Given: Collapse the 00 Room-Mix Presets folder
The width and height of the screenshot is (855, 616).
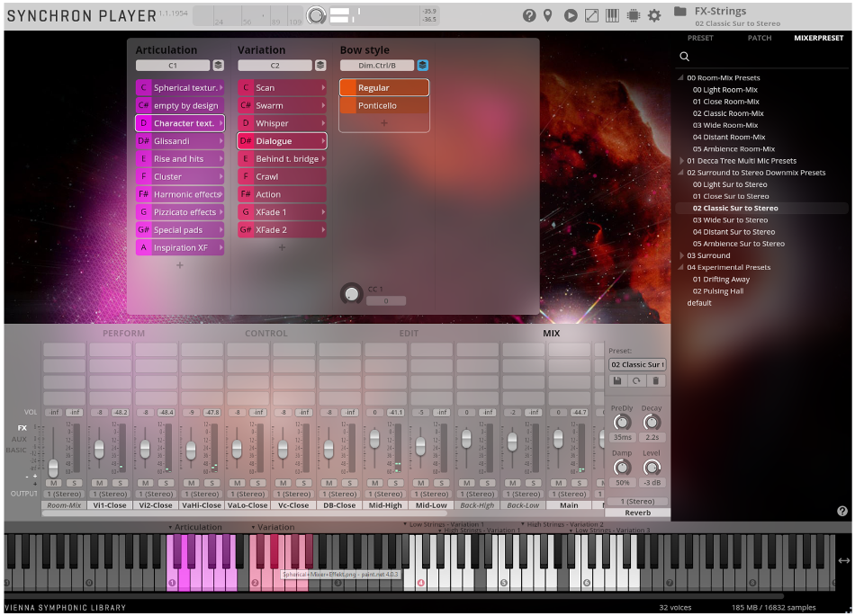Looking at the screenshot, I should 681,78.
